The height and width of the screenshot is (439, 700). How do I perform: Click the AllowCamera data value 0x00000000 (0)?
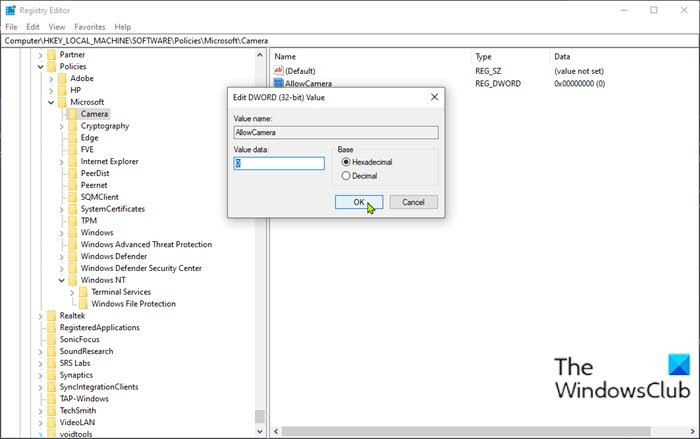click(579, 84)
